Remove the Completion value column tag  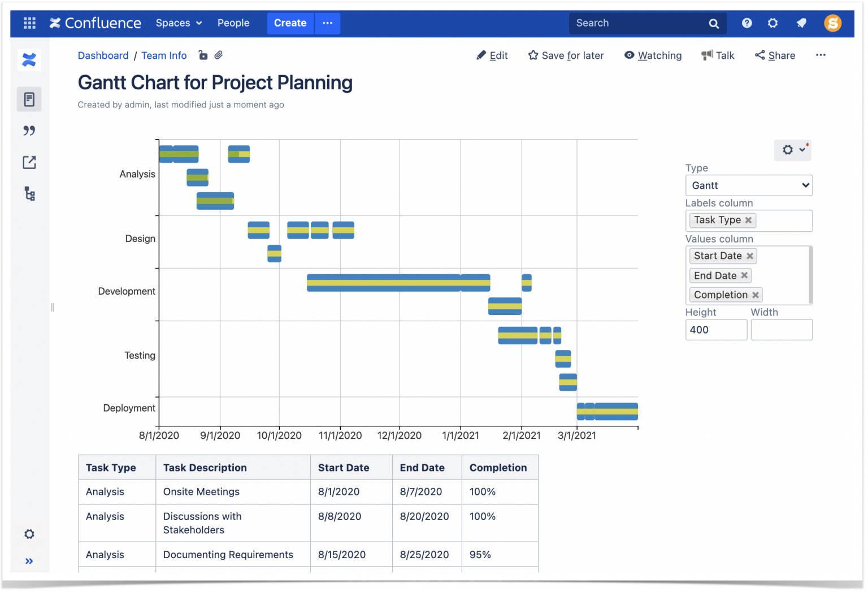tap(756, 295)
